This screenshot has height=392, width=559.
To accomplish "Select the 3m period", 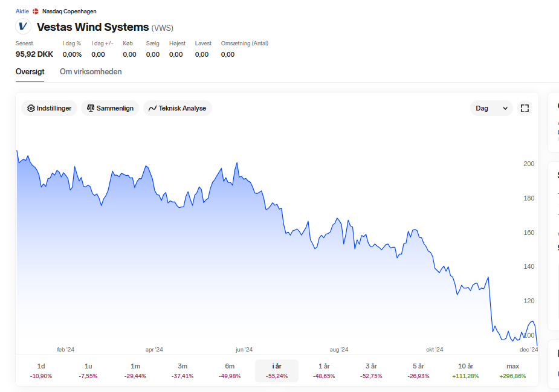I will click(x=183, y=371).
